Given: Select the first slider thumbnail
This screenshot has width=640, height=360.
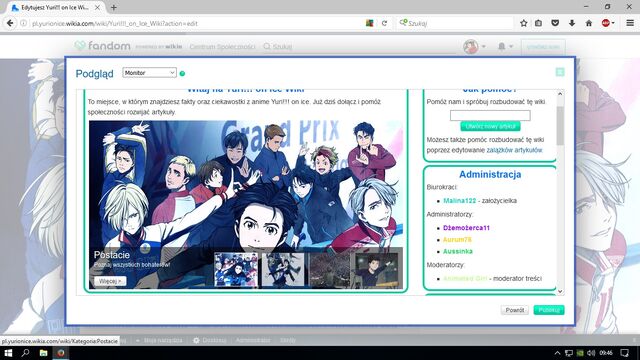Looking at the screenshot, I should click(236, 270).
